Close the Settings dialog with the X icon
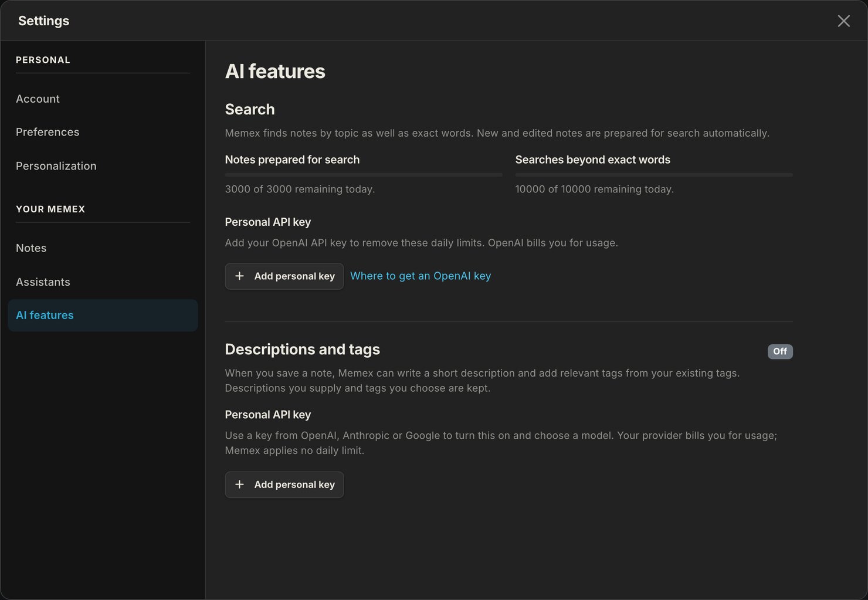Image resolution: width=868 pixels, height=600 pixels. 843,21
